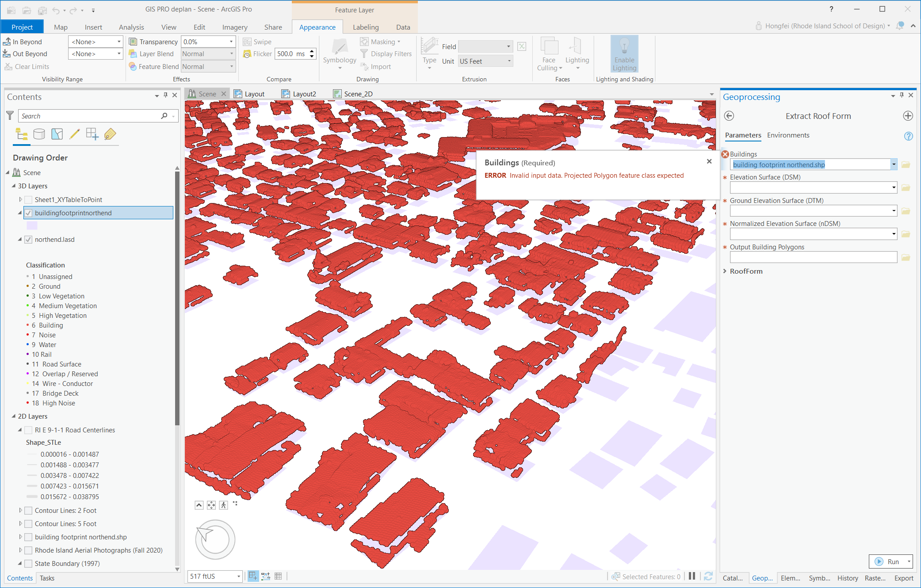Click the Swipe tool
The height and width of the screenshot is (588, 921).
tap(257, 42)
